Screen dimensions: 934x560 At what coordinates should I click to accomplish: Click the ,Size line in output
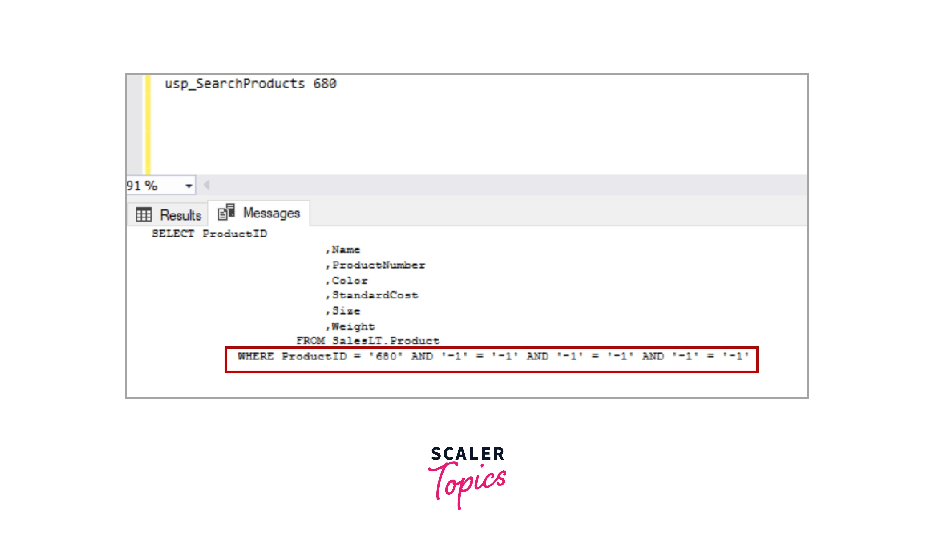pos(343,311)
